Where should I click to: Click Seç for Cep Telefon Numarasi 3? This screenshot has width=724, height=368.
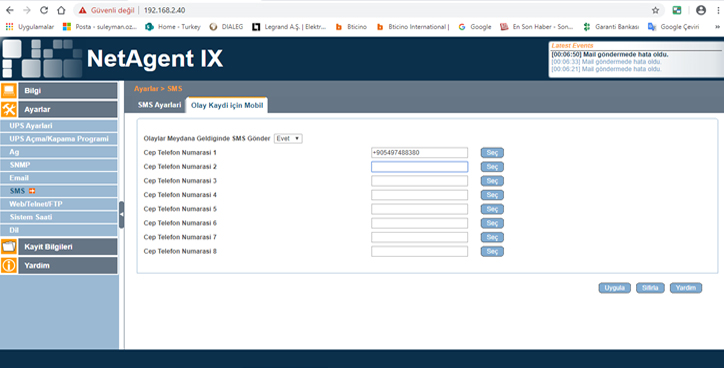(x=492, y=181)
